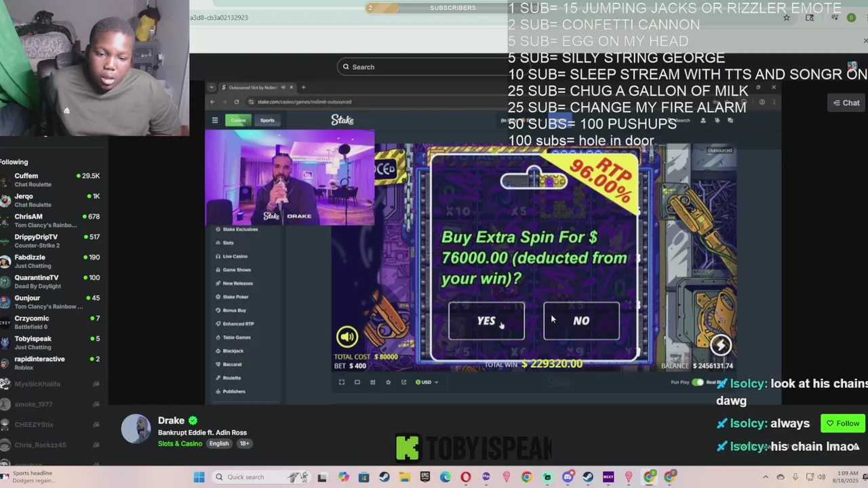This screenshot has width=868, height=488.
Task: Open Epic Games Launcher from the taskbar
Action: 425,477
